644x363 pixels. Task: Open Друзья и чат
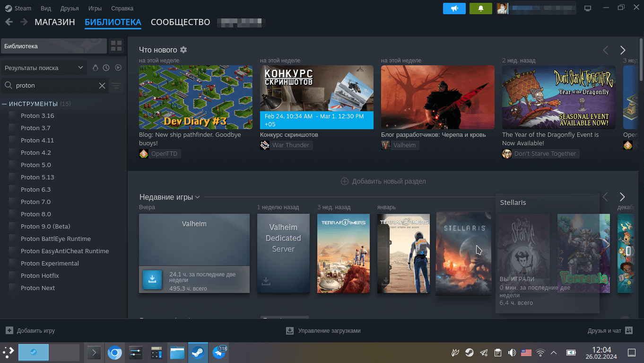click(610, 331)
